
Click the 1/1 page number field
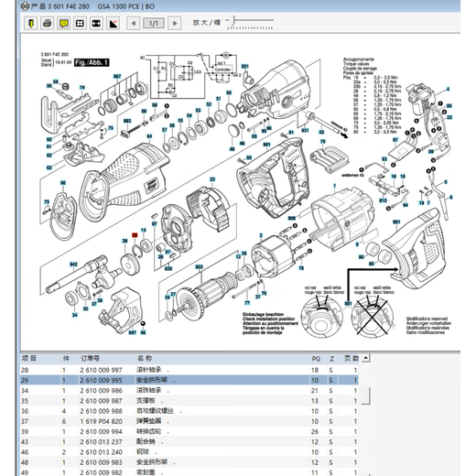coord(154,23)
